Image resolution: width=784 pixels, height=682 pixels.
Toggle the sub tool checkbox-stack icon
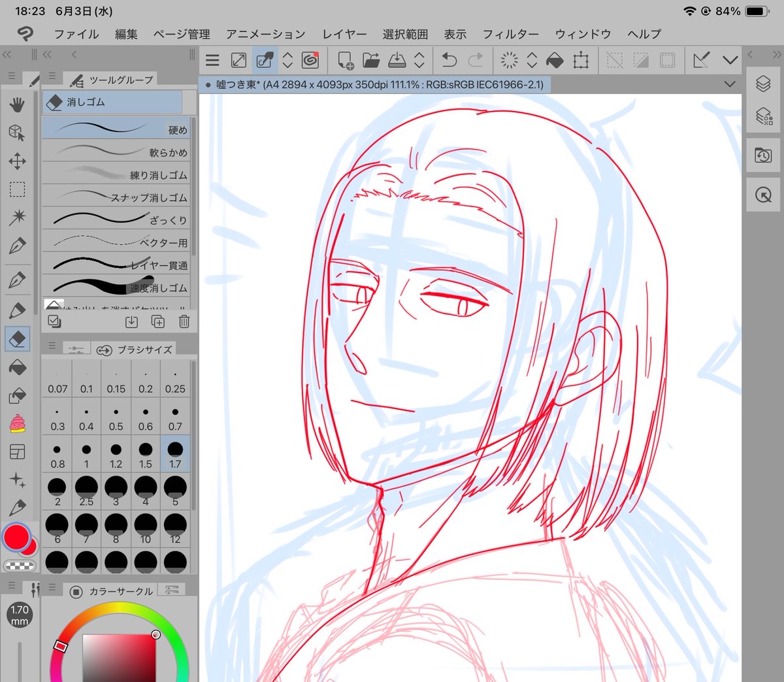pyautogui.click(x=54, y=321)
